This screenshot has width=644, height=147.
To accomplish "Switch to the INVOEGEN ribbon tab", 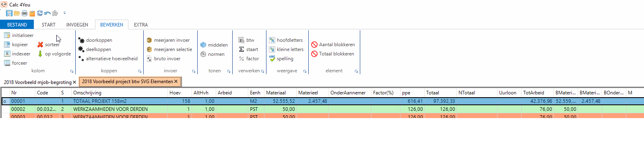I will click(x=77, y=25).
